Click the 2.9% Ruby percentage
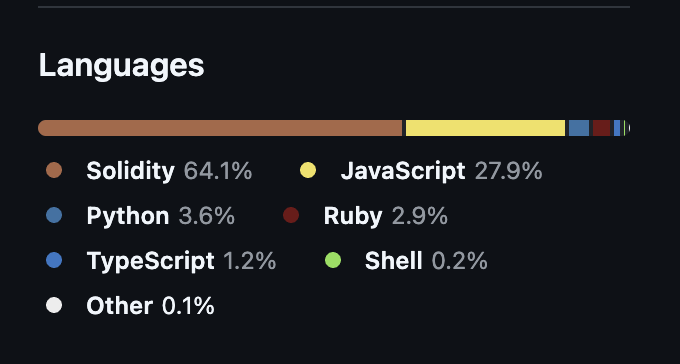The width and height of the screenshot is (680, 364). tap(420, 216)
